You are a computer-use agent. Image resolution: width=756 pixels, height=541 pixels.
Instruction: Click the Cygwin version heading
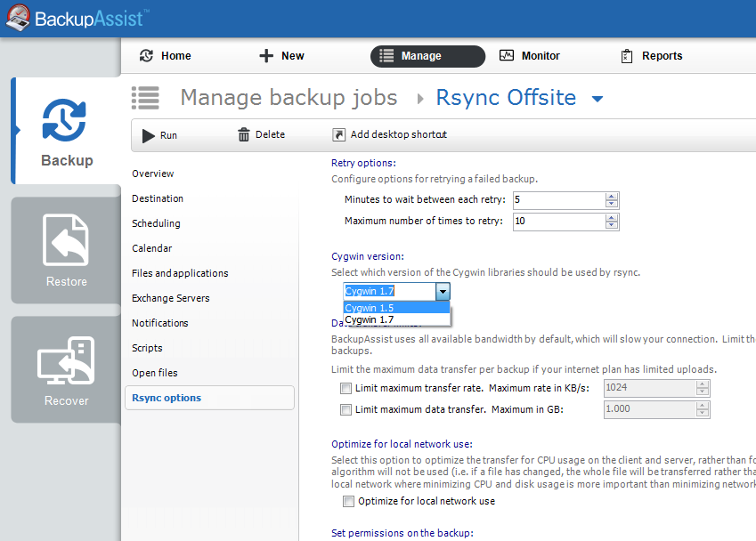point(368,256)
